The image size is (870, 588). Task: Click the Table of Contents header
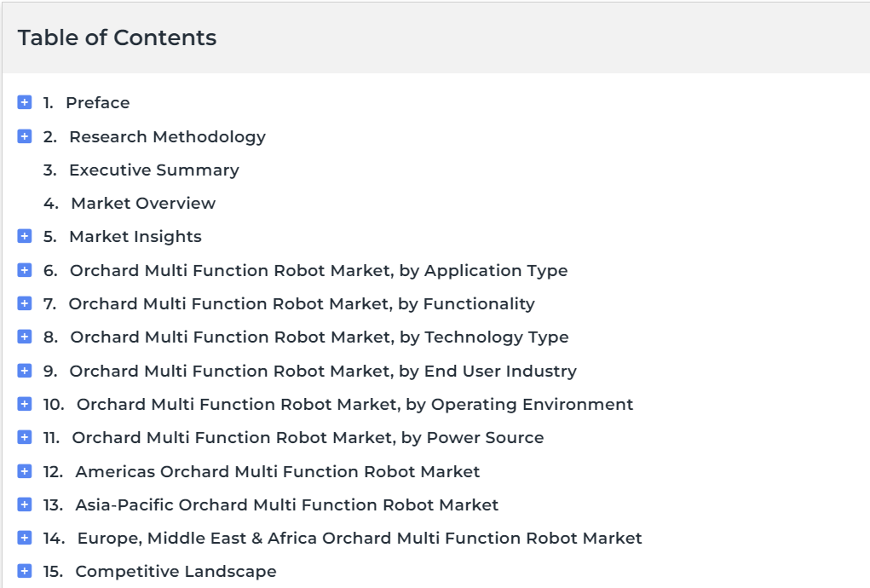pos(117,37)
